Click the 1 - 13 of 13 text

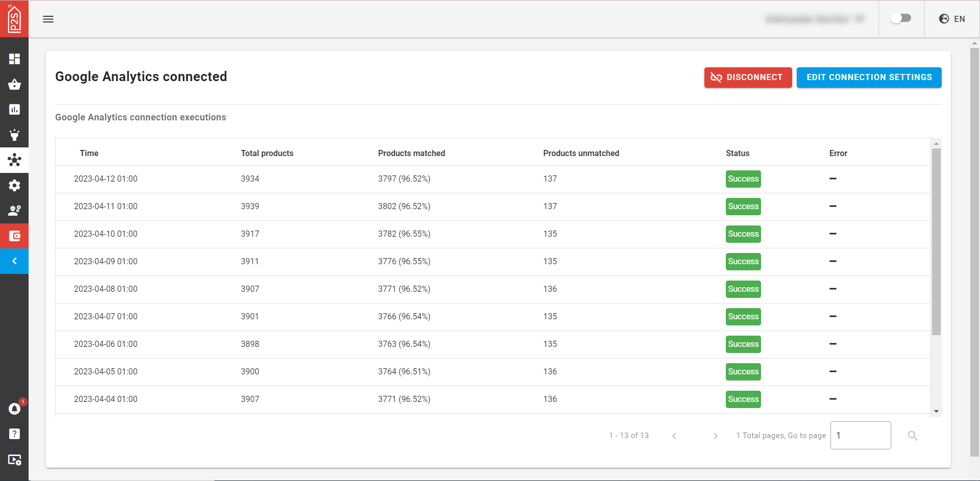[629, 436]
